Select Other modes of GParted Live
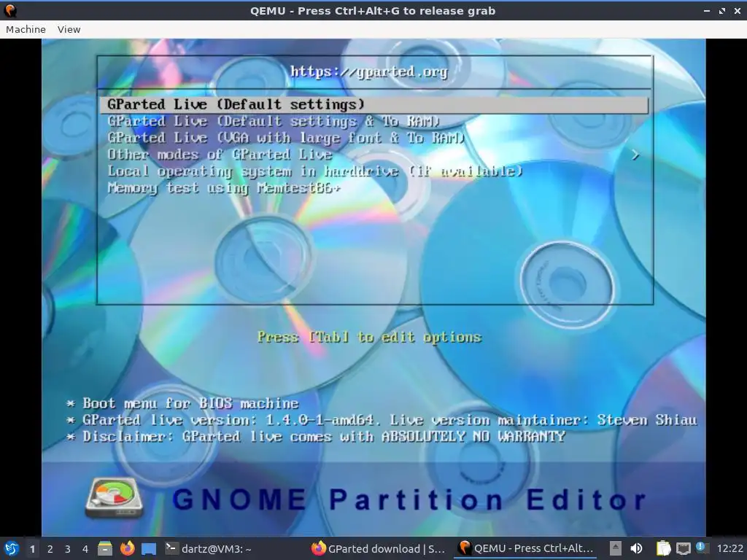The image size is (747, 560). click(220, 155)
